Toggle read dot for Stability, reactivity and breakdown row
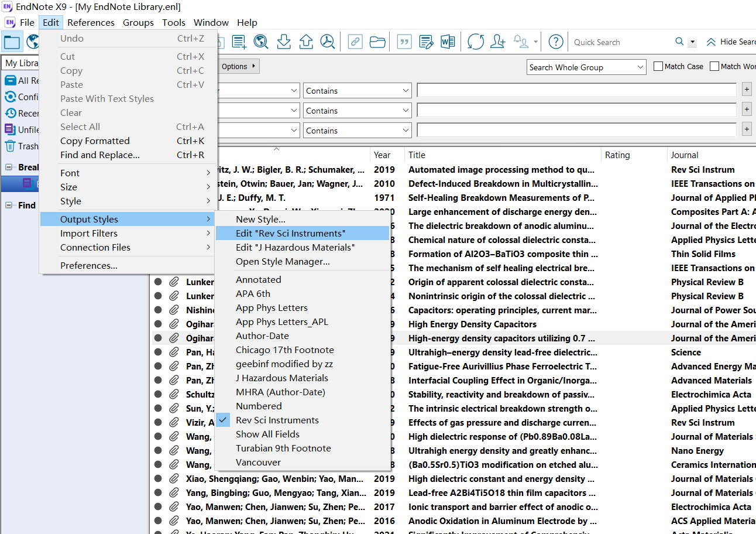This screenshot has height=534, width=756. pyautogui.click(x=158, y=395)
